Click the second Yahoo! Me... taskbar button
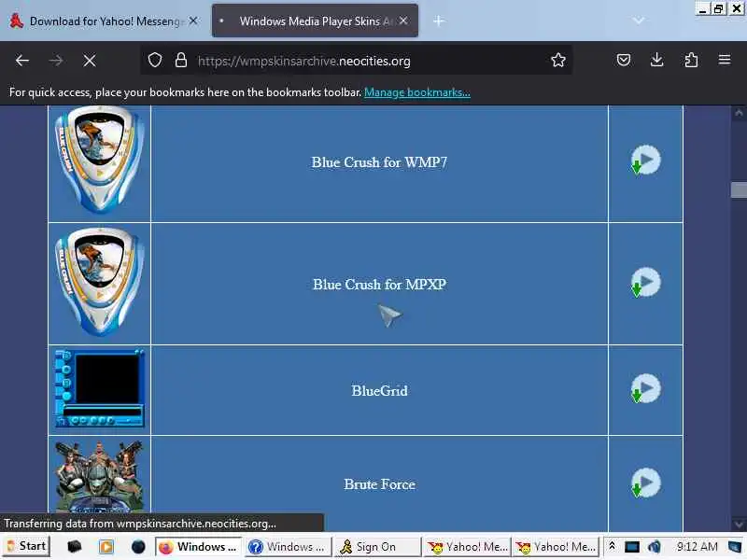Image resolution: width=747 pixels, height=560 pixels. (556, 547)
